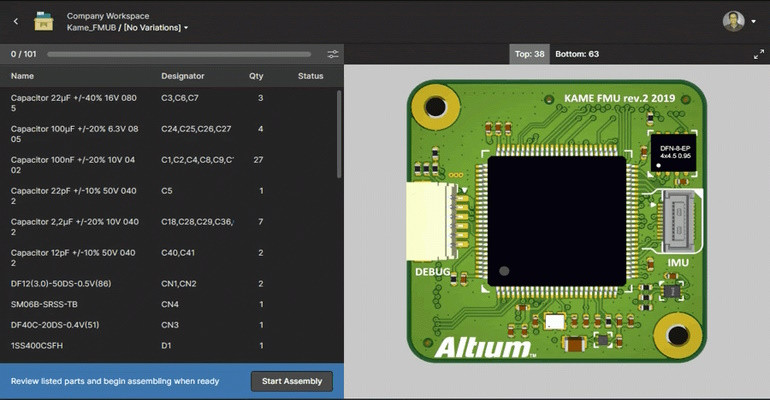Click the quantity 27 cell
Image resolution: width=770 pixels, height=400 pixels.
click(x=258, y=160)
